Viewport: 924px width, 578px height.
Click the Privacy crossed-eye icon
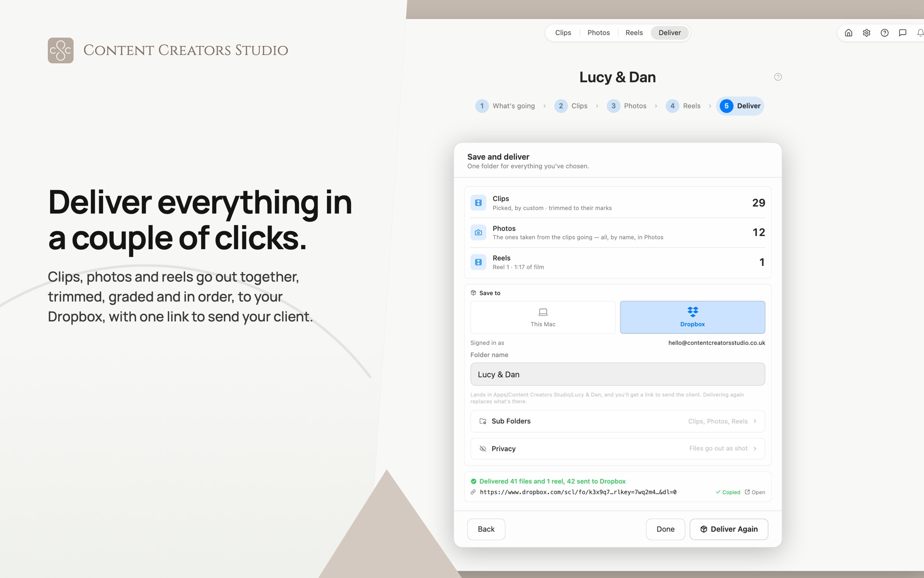coord(483,448)
